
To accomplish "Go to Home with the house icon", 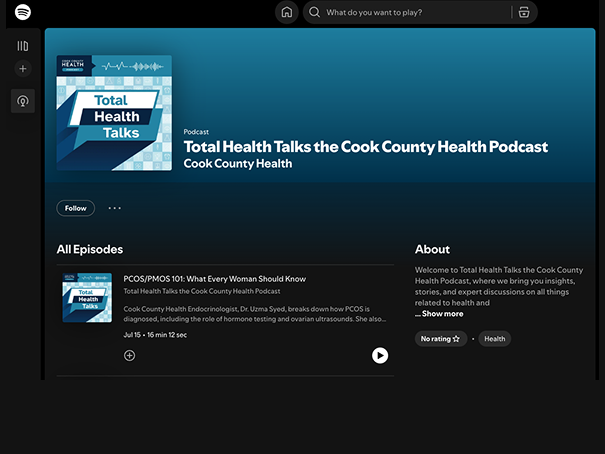I will 287,12.
